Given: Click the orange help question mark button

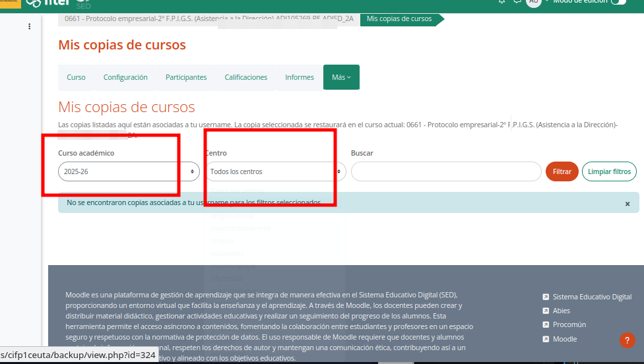Looking at the screenshot, I should click(x=627, y=340).
